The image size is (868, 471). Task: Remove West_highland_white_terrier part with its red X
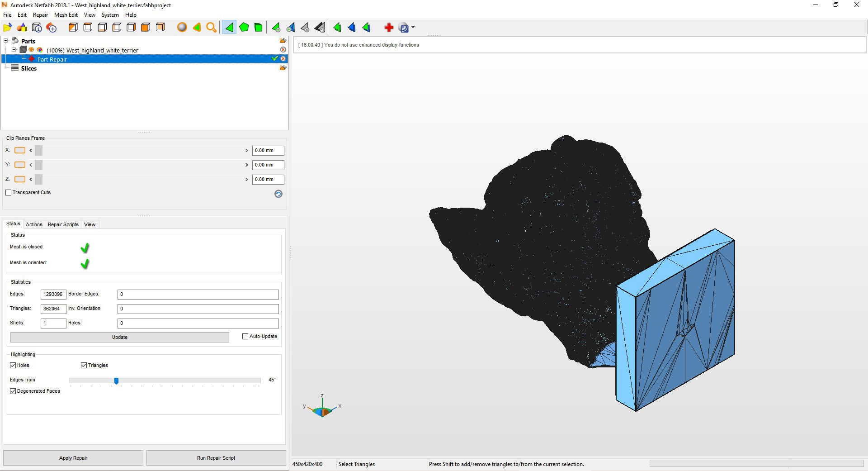tap(283, 49)
